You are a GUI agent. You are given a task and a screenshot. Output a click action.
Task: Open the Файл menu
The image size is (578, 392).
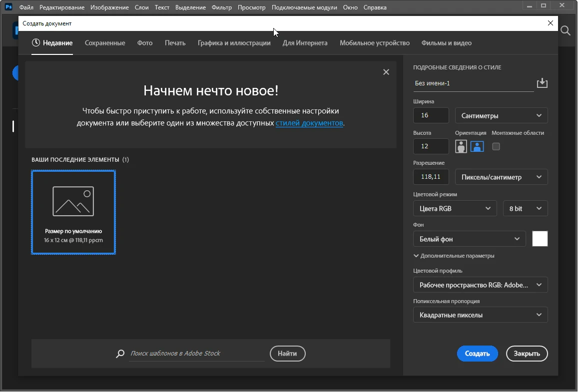coord(26,7)
